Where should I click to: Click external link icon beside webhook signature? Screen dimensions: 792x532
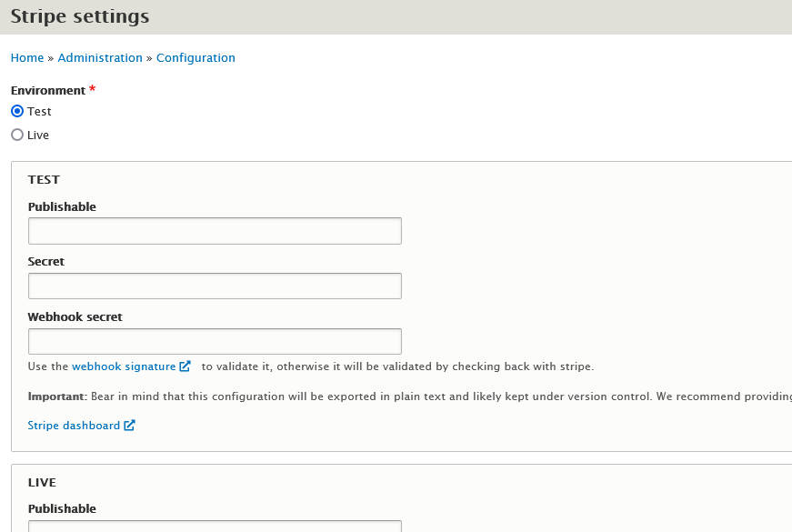tap(185, 366)
